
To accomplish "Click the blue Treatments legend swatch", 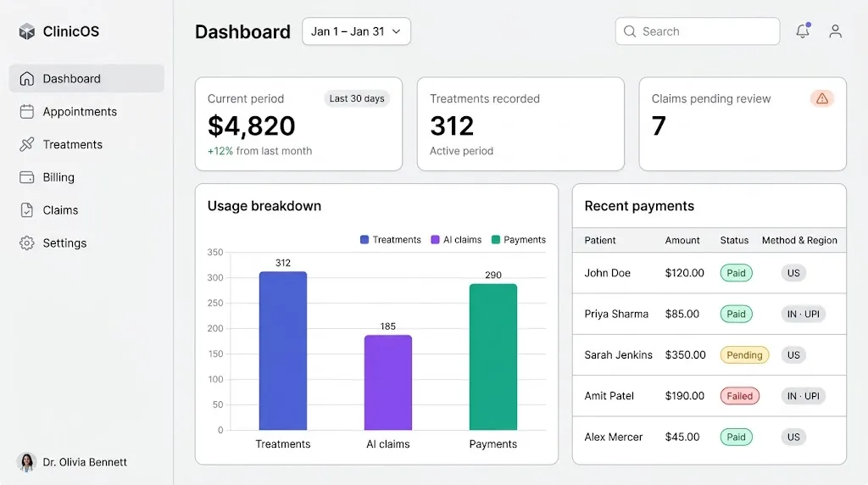I will 364,240.
